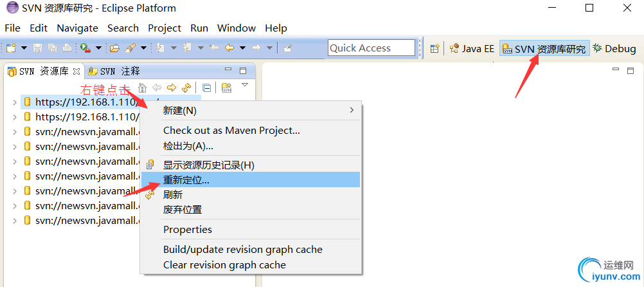644x287 pixels.
Task: Switch to the Debug perspective
Action: (614, 48)
